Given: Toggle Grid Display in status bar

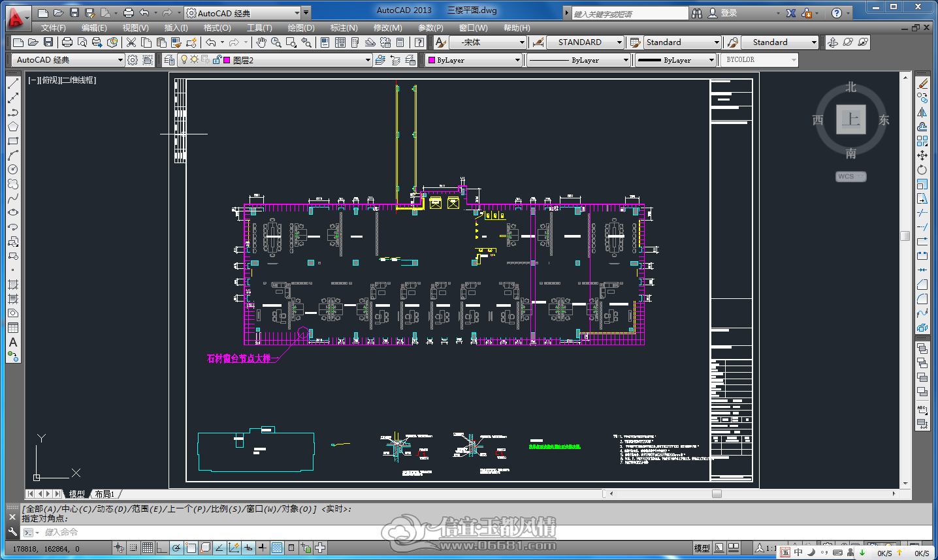Looking at the screenshot, I should [x=148, y=548].
